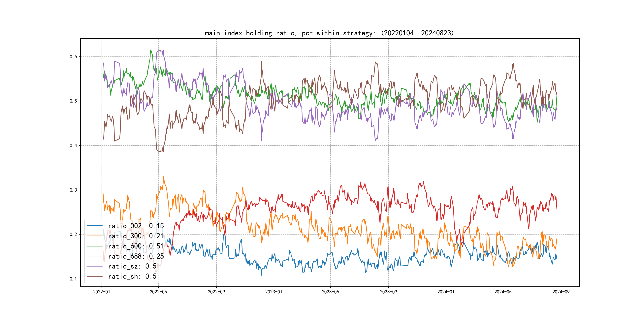Click the 2022-01 x-axis tick label
644x322 pixels.
tap(102, 292)
